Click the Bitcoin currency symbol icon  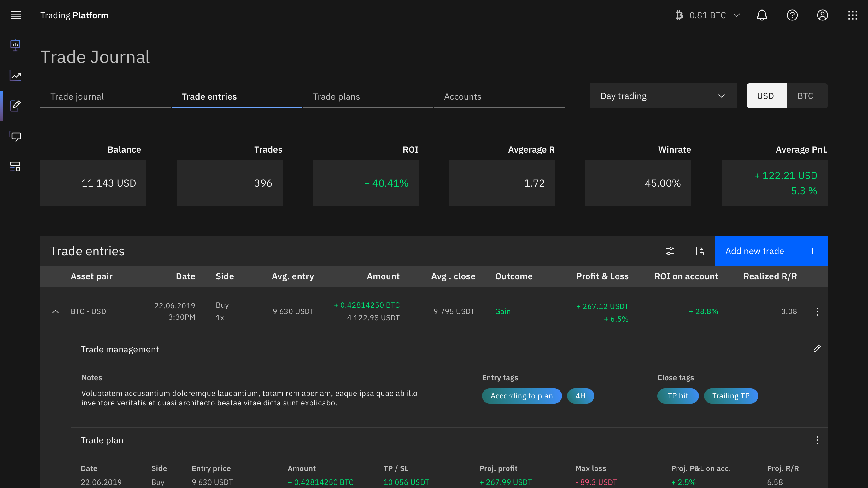point(679,15)
